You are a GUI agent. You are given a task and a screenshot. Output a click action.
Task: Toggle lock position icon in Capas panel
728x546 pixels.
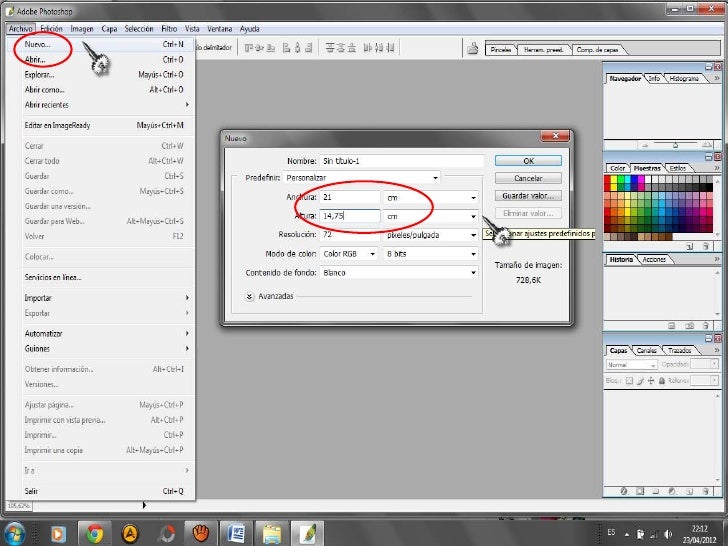pyautogui.click(x=651, y=381)
